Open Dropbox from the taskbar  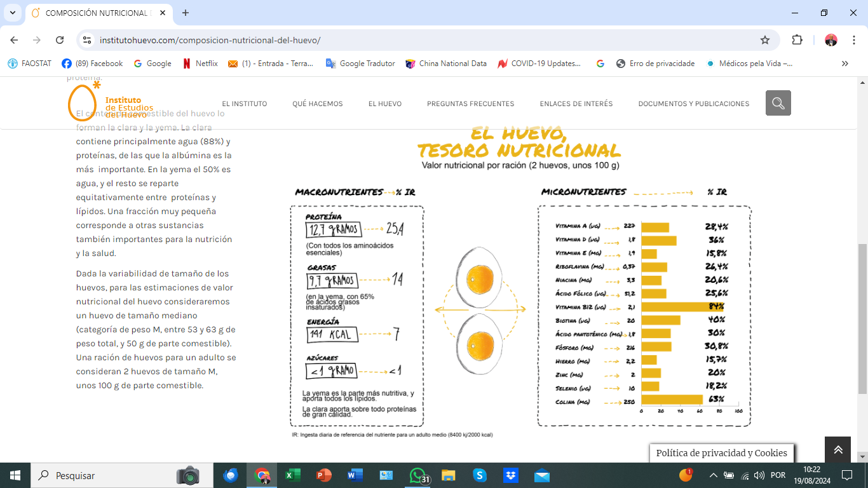coord(511,475)
